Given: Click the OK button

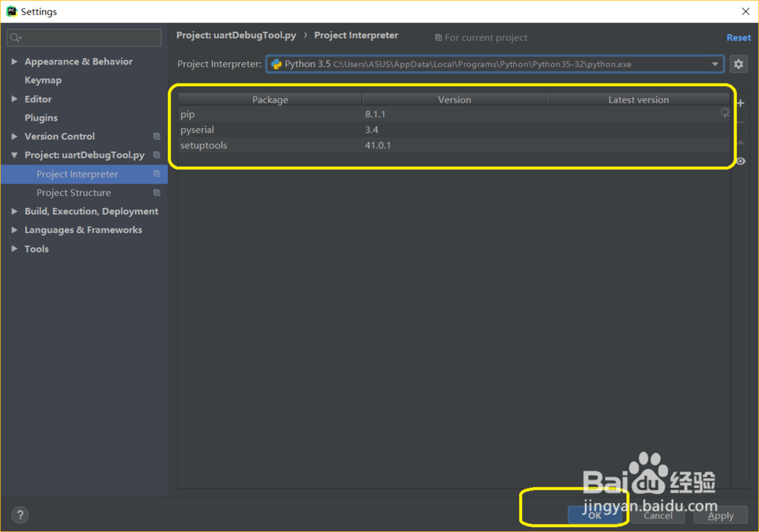Looking at the screenshot, I should 594,515.
